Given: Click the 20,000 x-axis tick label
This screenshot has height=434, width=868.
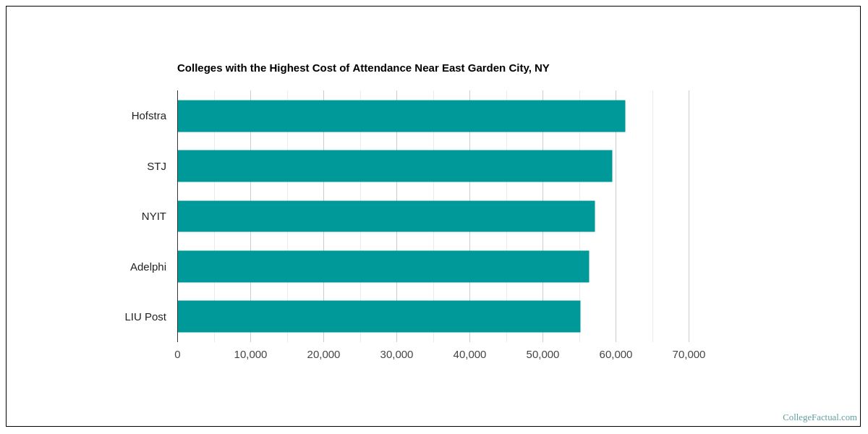Looking at the screenshot, I should click(323, 354).
